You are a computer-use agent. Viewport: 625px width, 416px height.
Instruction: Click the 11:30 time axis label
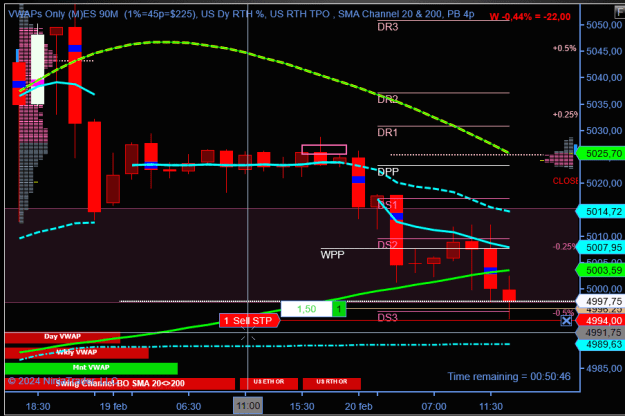pos(490,406)
